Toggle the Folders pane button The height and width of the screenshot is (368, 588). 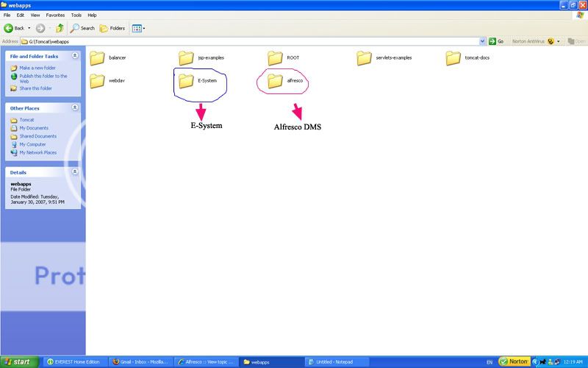pyautogui.click(x=113, y=28)
